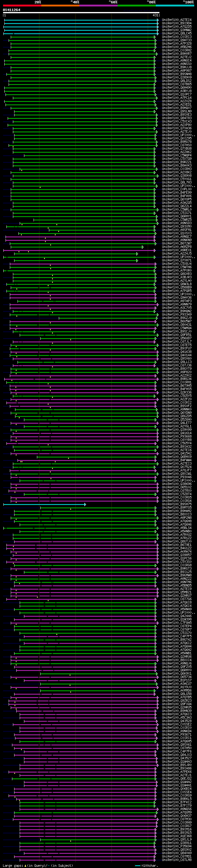Select hit label UniRef100_Q5MB21
Viewport: 197px width, 868px height.
coord(177,592)
